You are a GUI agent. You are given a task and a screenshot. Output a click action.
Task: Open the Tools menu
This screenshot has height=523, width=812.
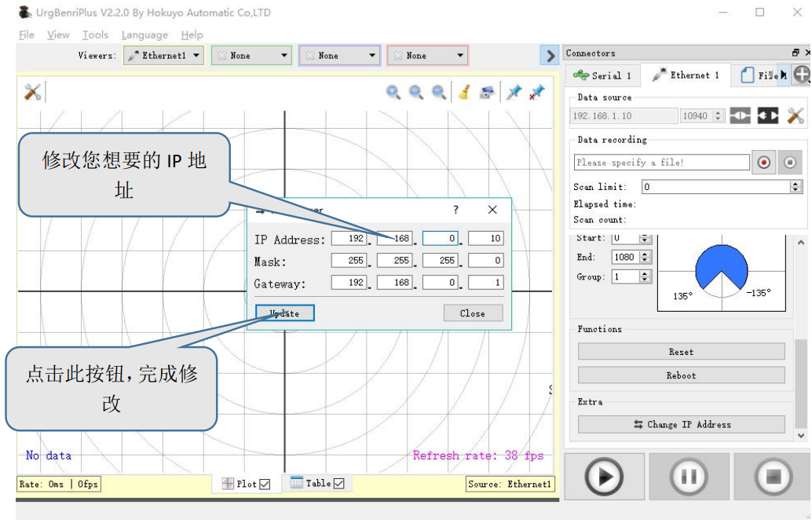pyautogui.click(x=95, y=35)
